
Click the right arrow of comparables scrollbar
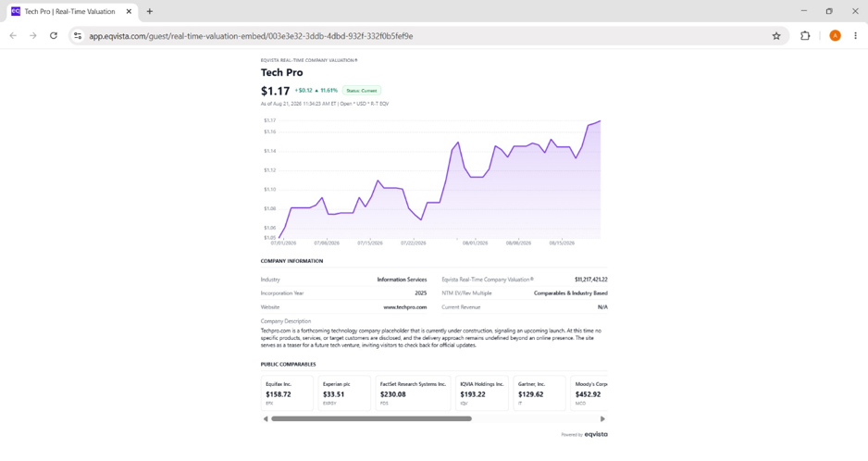click(x=602, y=419)
